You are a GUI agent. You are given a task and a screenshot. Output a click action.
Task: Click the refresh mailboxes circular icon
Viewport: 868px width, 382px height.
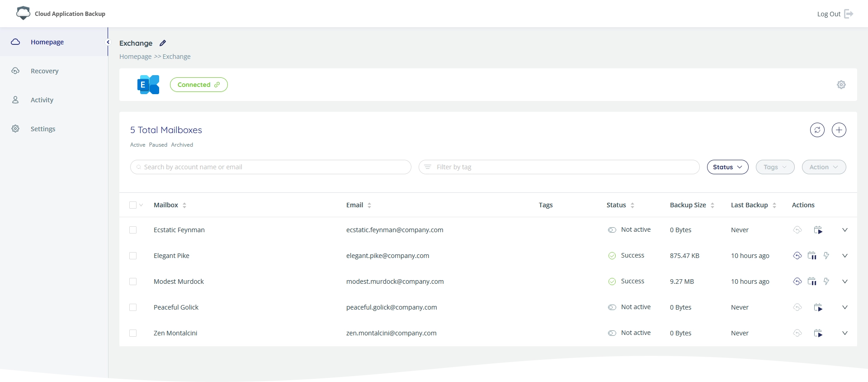click(817, 130)
